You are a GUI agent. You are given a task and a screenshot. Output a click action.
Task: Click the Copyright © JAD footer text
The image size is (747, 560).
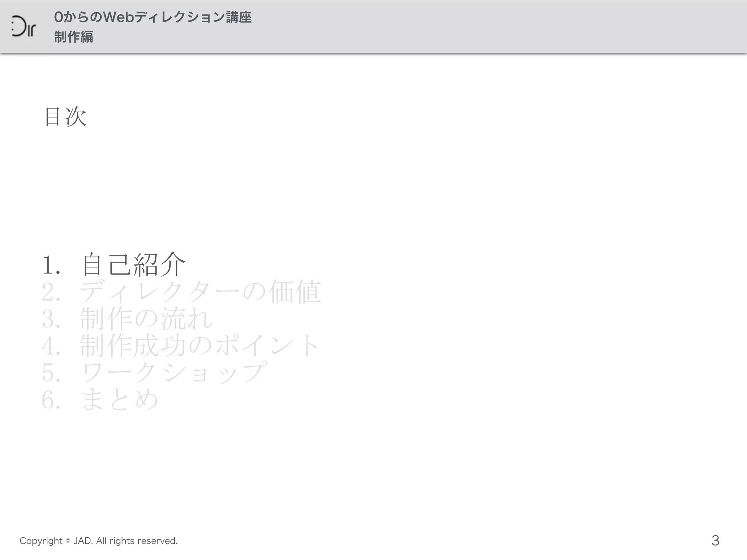[98, 541]
